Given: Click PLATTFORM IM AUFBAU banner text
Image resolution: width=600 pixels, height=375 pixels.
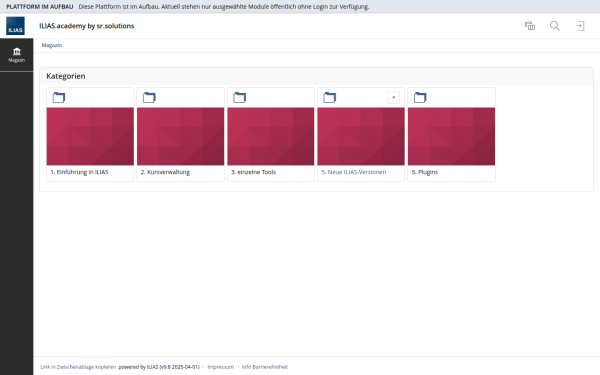Looking at the screenshot, I should (39, 7).
